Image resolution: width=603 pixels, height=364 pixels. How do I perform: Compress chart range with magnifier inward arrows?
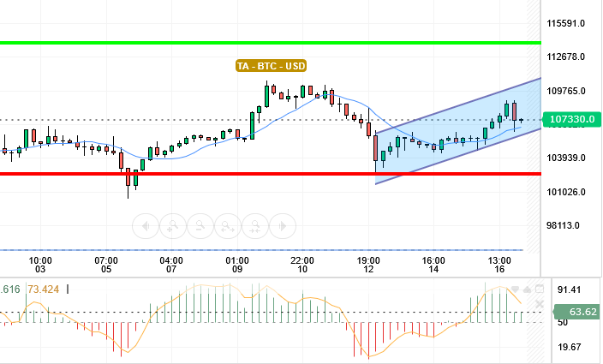click(x=255, y=226)
